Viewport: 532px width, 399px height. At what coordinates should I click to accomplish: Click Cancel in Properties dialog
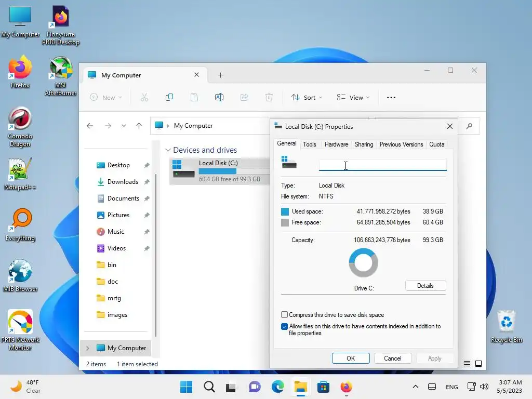[x=393, y=358]
